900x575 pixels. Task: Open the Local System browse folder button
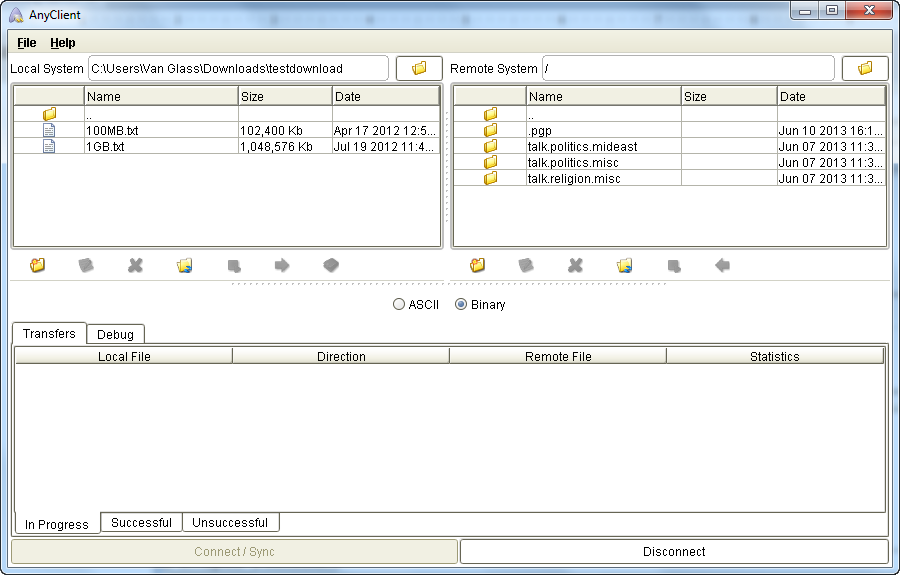point(419,68)
